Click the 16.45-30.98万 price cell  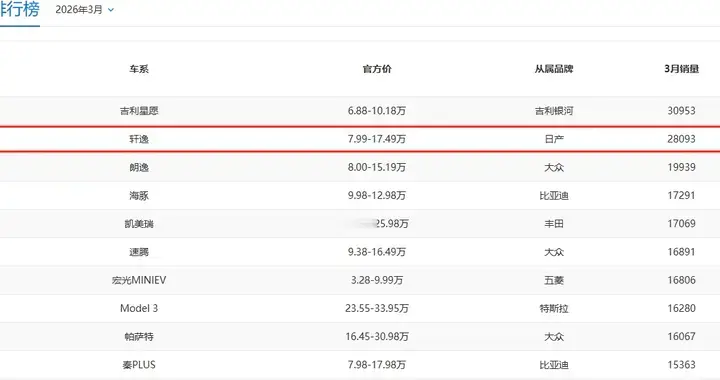377,336
